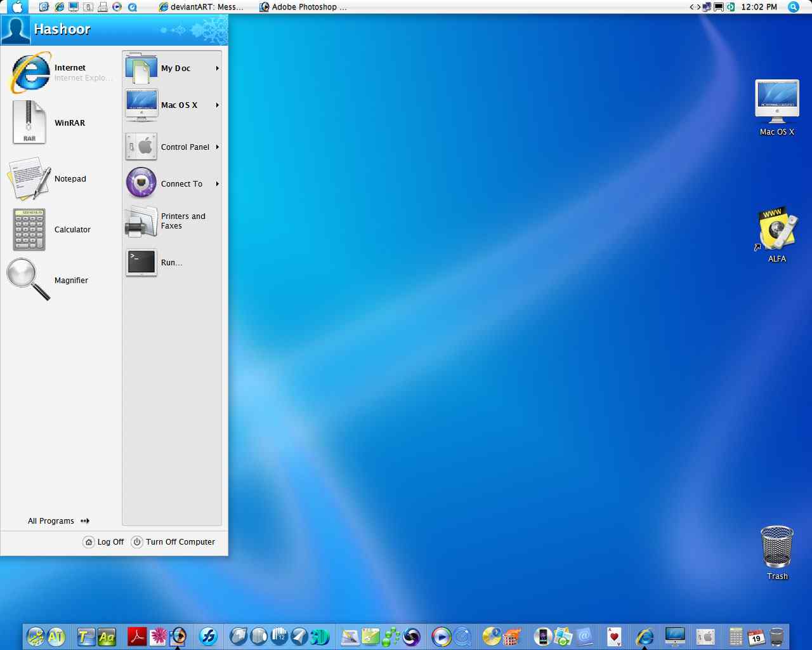Click quick launch Internet Explorer icon in top bar

click(x=59, y=7)
